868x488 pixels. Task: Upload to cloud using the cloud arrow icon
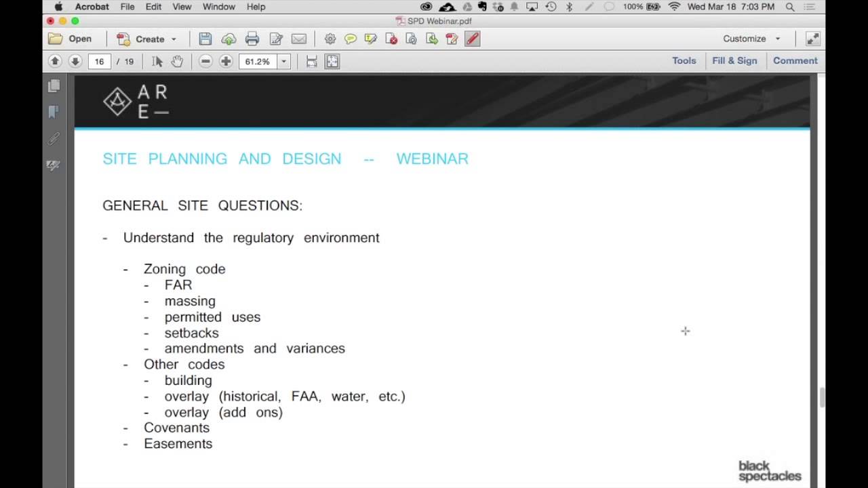(x=229, y=39)
